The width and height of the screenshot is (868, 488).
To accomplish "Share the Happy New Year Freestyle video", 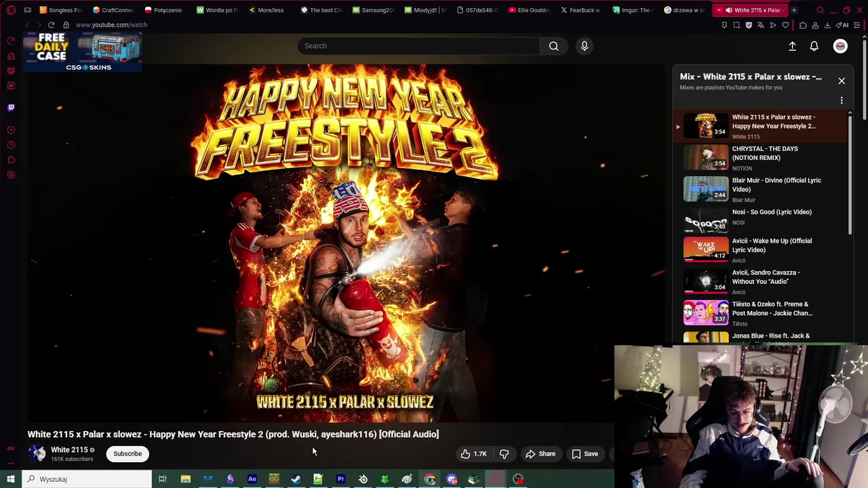I will click(x=540, y=454).
